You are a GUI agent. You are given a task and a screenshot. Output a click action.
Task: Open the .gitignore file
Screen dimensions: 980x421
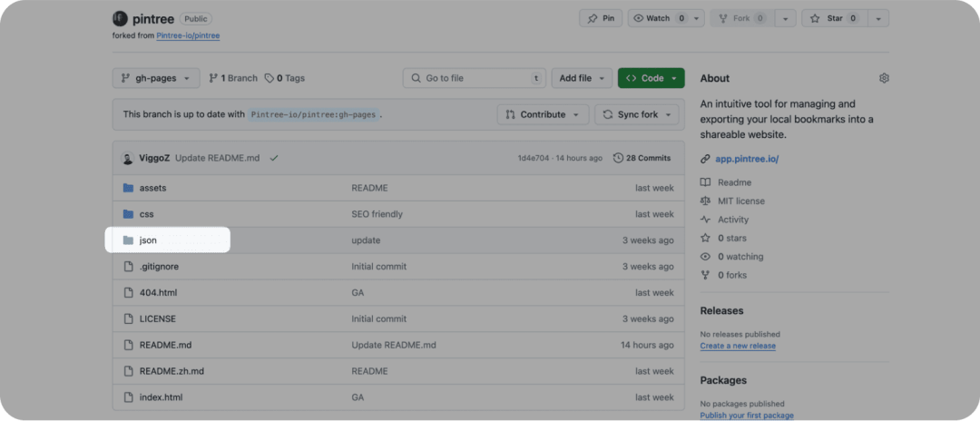159,267
